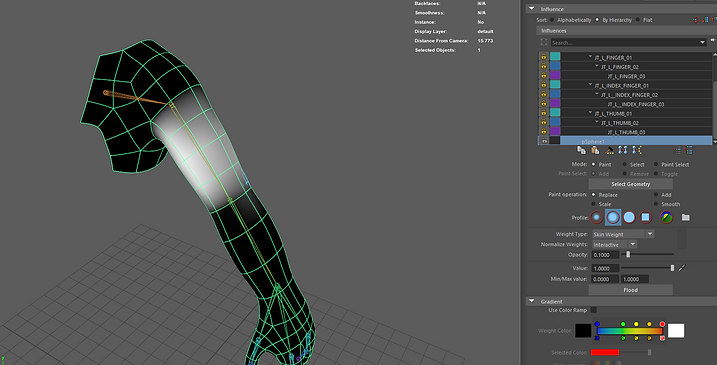Viewport: 717px width, 365px height.
Task: Click the Value slider handle
Action: point(672,268)
